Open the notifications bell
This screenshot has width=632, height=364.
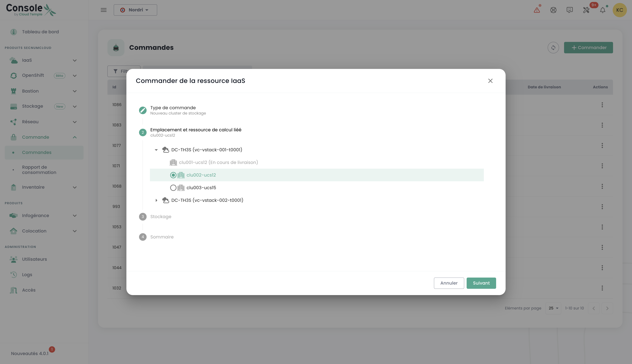pyautogui.click(x=603, y=10)
